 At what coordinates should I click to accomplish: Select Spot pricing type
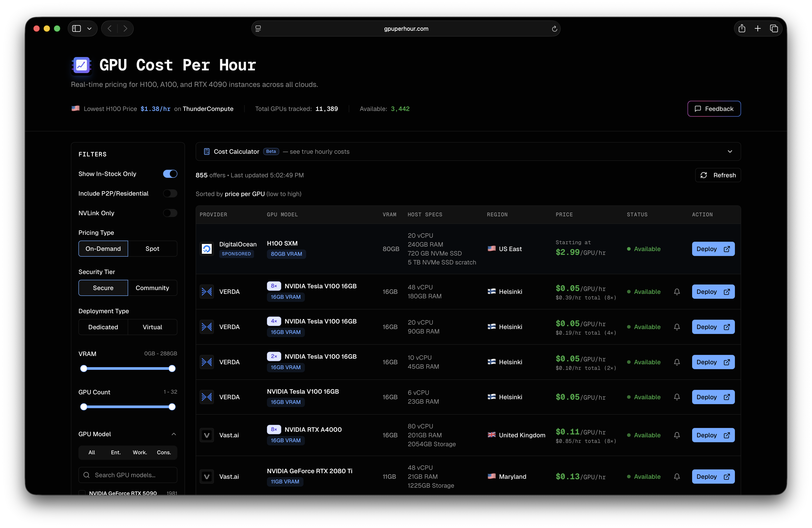point(152,249)
